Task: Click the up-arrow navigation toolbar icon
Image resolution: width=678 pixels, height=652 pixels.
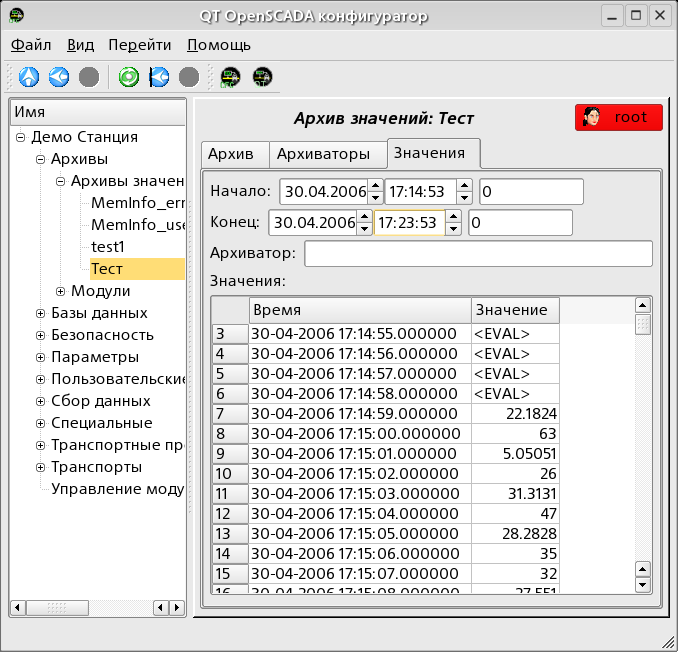Action: click(29, 76)
